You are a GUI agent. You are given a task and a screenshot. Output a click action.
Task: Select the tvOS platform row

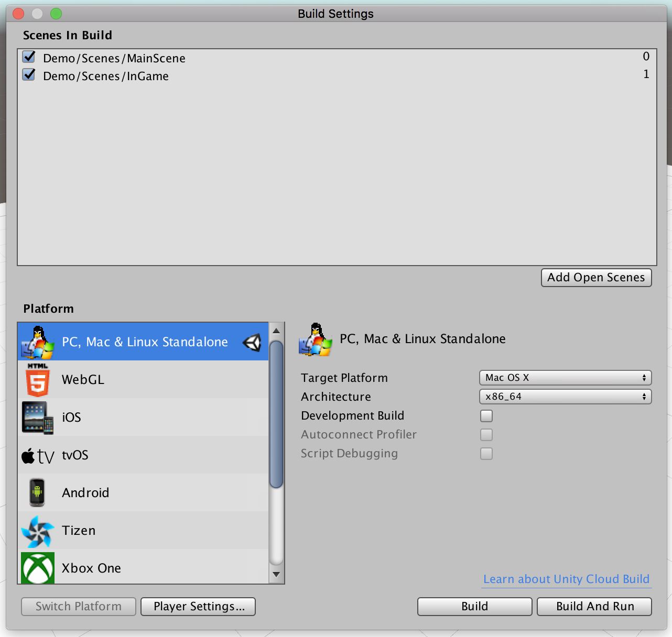click(143, 455)
